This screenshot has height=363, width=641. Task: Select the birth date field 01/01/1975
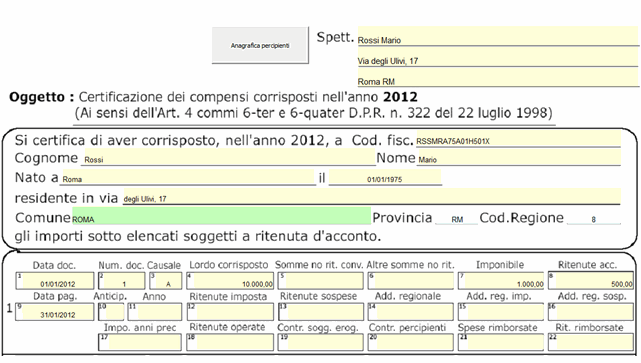point(385,178)
